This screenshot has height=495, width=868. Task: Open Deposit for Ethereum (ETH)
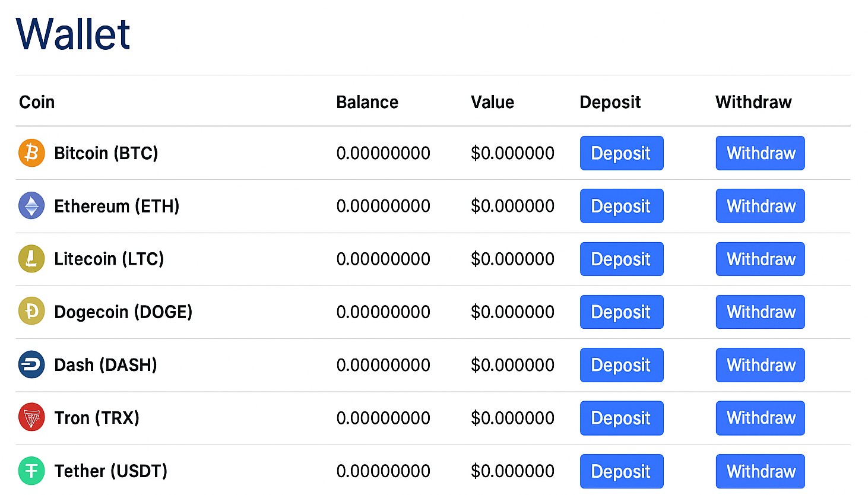pyautogui.click(x=622, y=206)
